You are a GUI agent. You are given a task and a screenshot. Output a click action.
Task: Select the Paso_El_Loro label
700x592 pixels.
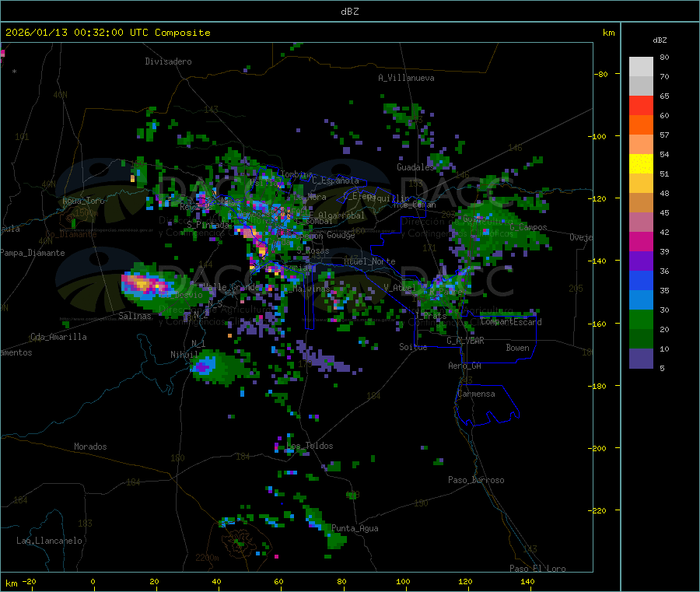pos(537,569)
